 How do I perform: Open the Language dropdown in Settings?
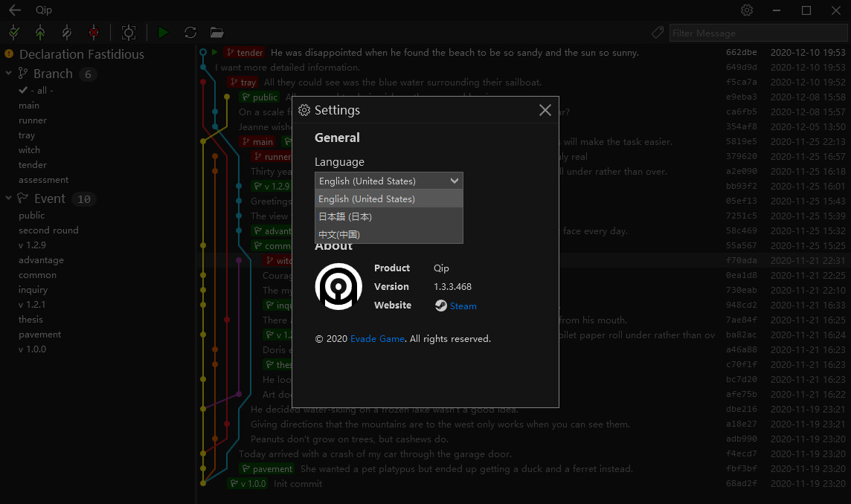pyautogui.click(x=455, y=180)
